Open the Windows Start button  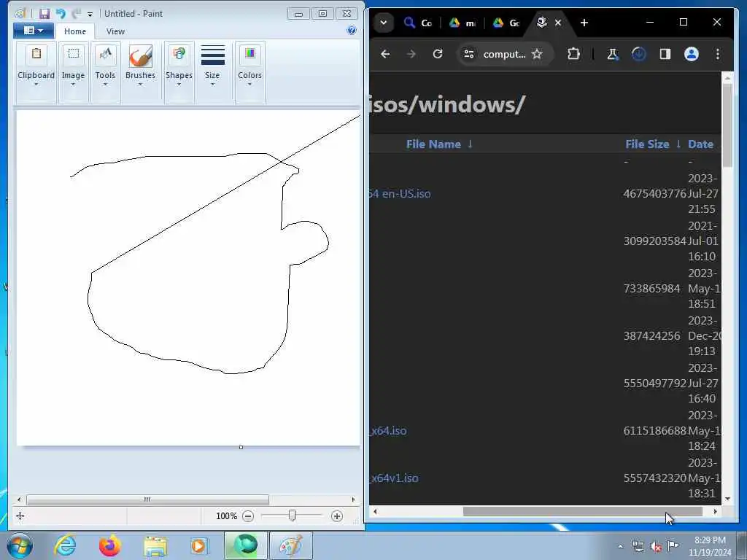pyautogui.click(x=20, y=545)
